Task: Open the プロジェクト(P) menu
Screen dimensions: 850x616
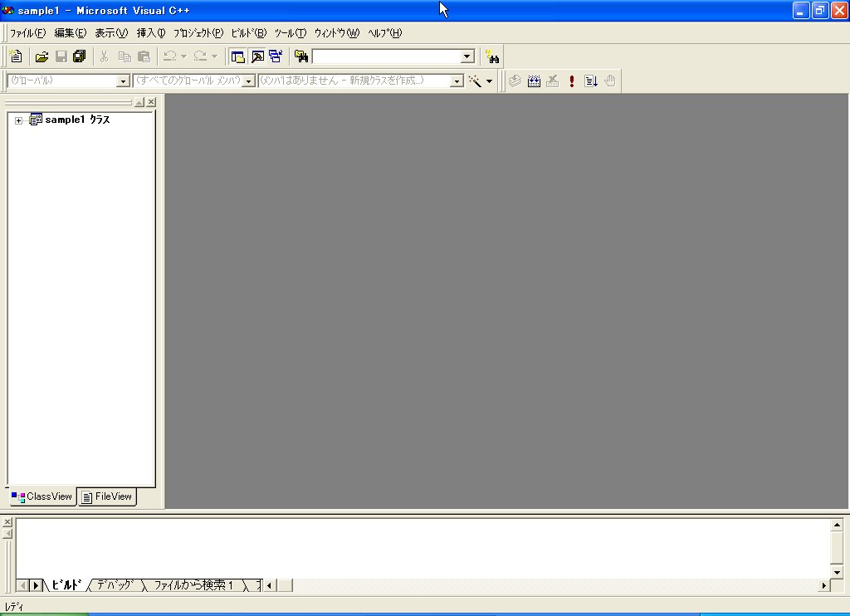Action: (x=198, y=33)
